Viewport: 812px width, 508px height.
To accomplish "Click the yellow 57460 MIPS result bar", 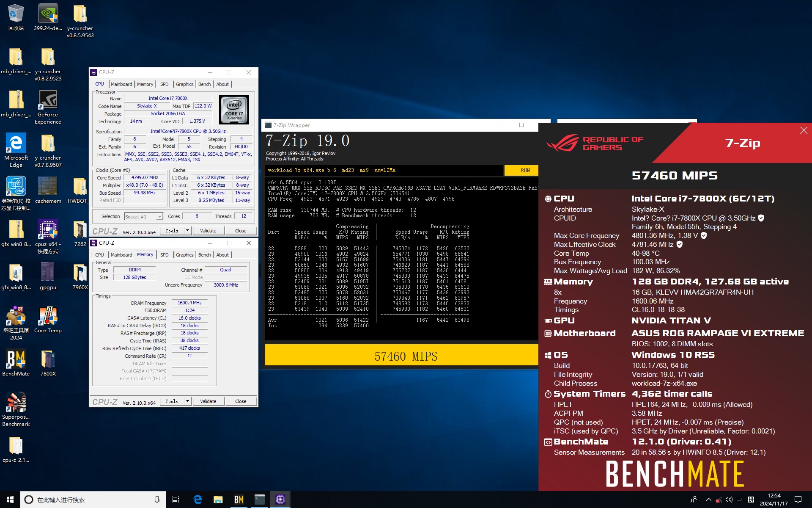I will pyautogui.click(x=402, y=356).
